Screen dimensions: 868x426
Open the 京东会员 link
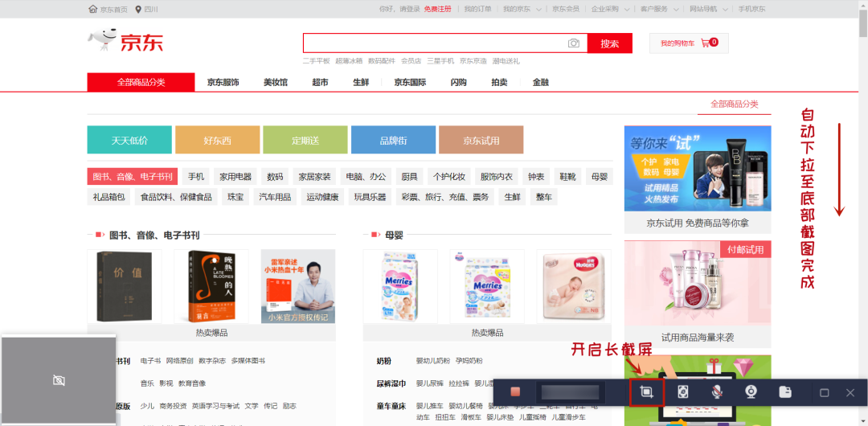(x=566, y=9)
